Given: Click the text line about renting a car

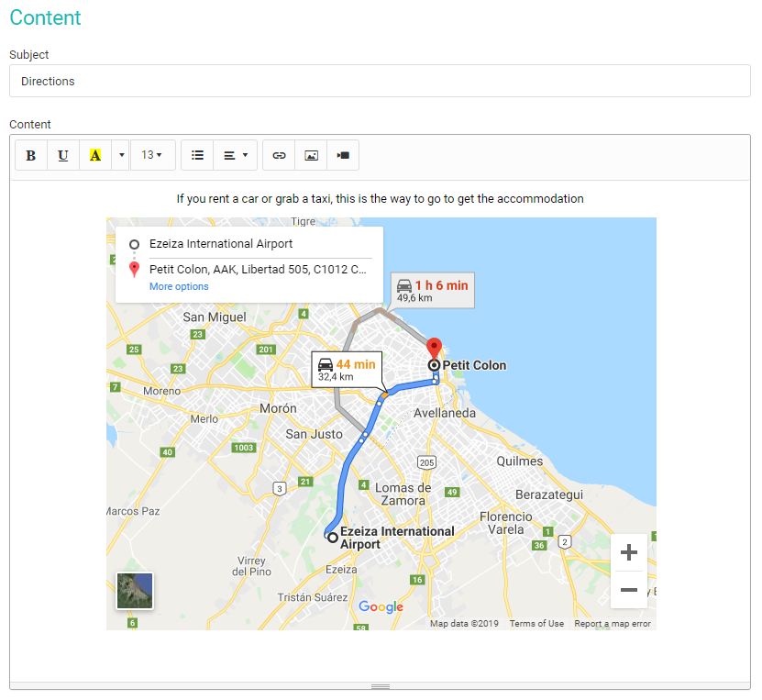Looking at the screenshot, I should tap(380, 199).
